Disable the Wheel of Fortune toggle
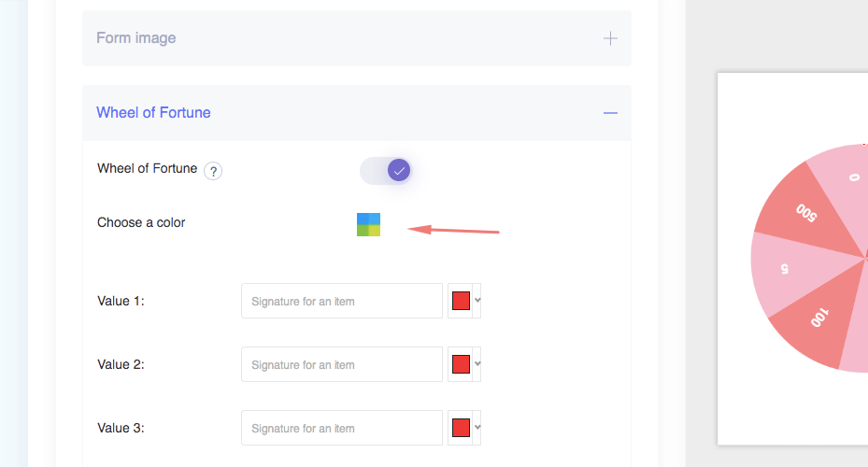Screen dimensions: 868x467 tap(385, 170)
